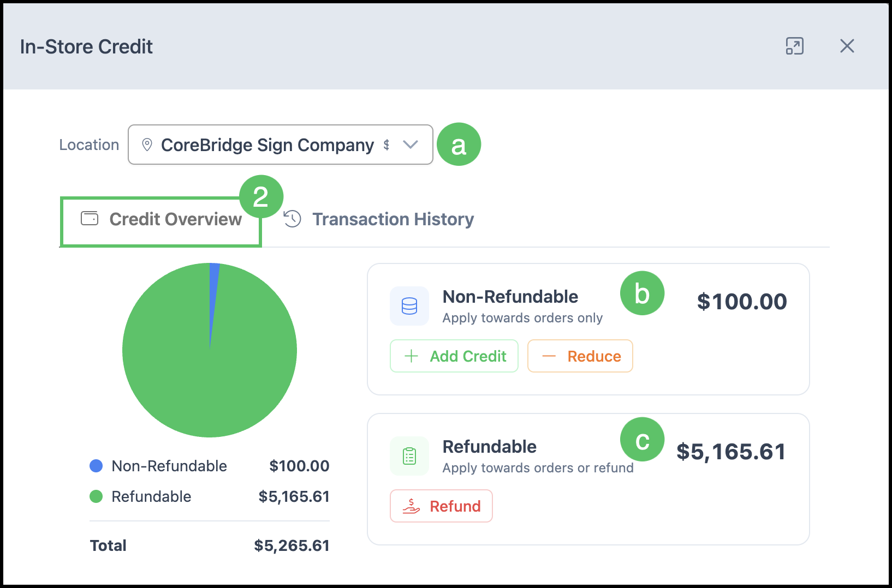Image resolution: width=892 pixels, height=588 pixels.
Task: Click the $100.00 value in the chart legend
Action: (299, 466)
